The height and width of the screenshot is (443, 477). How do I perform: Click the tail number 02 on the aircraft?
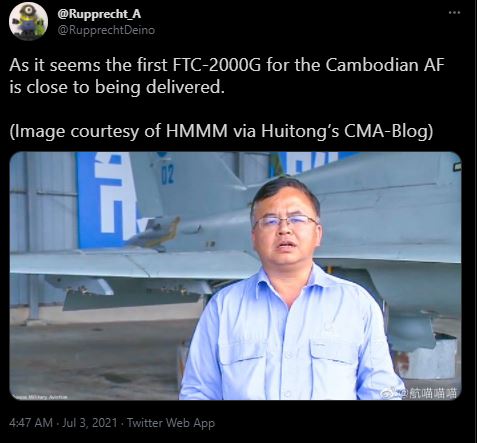(x=168, y=176)
